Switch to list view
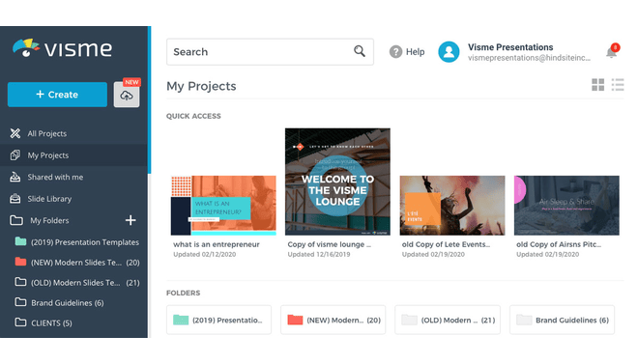Viewport: 638px width, 364px height. pos(618,85)
